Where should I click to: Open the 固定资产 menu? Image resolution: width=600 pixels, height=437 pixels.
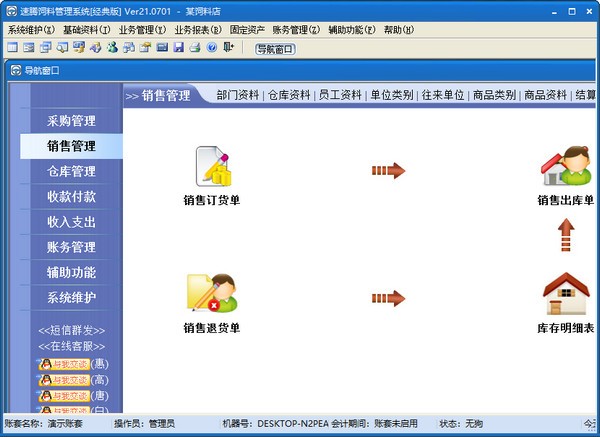click(247, 30)
